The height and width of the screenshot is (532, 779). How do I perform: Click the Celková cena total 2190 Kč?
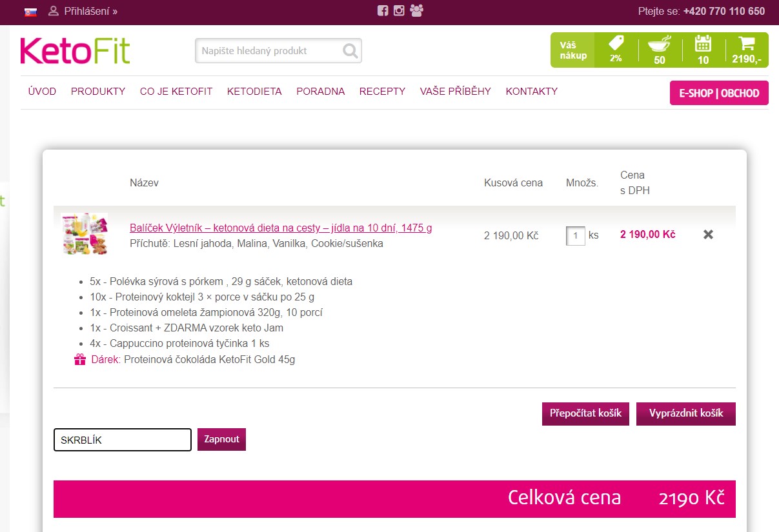click(x=394, y=498)
